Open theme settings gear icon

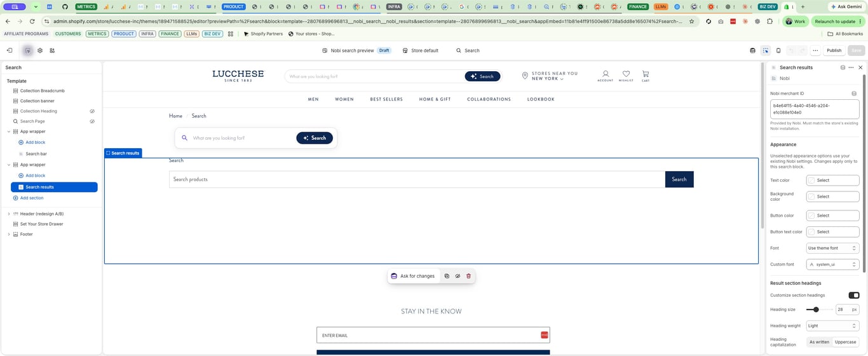coord(40,50)
